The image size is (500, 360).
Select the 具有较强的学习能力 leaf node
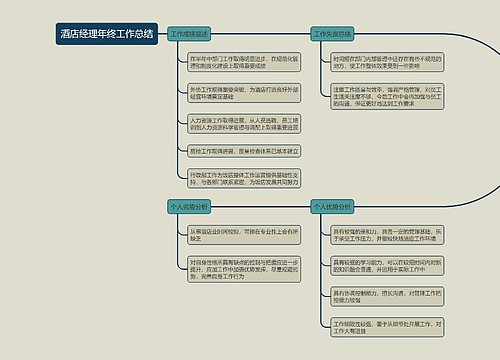(x=387, y=266)
